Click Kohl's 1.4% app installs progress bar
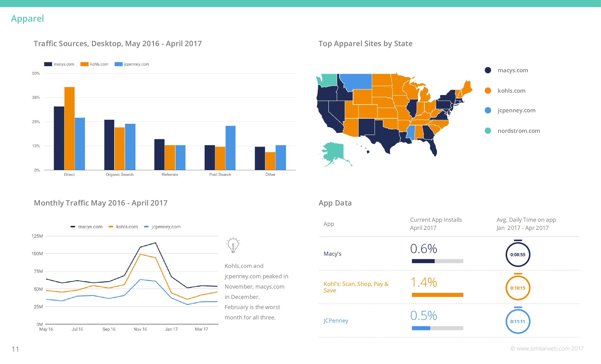The height and width of the screenshot is (364, 601). [437, 295]
